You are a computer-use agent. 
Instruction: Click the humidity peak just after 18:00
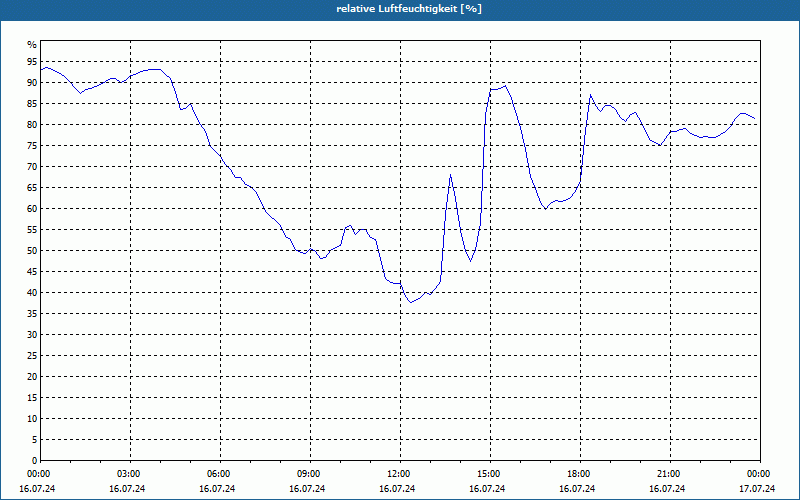pos(590,95)
